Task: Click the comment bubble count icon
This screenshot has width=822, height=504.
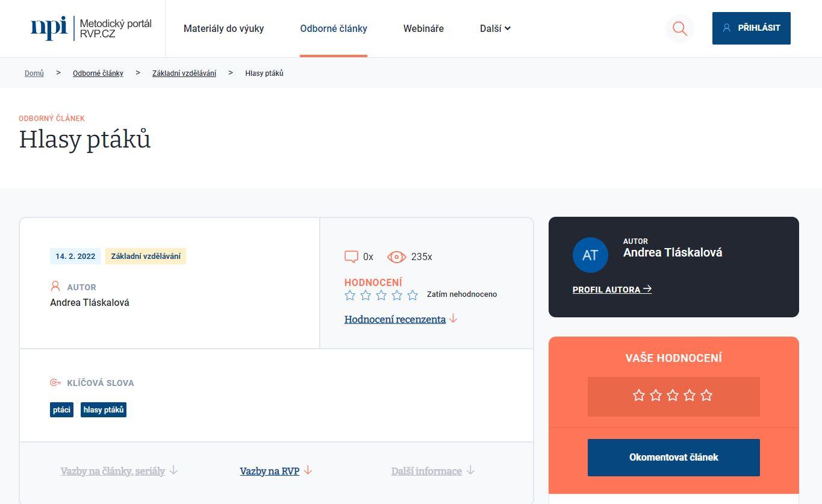Action: pos(351,257)
